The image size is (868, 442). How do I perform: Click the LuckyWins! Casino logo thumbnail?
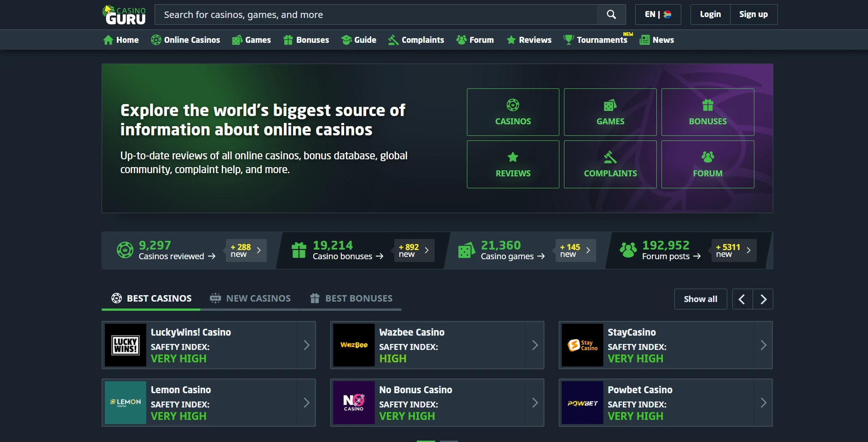(126, 345)
